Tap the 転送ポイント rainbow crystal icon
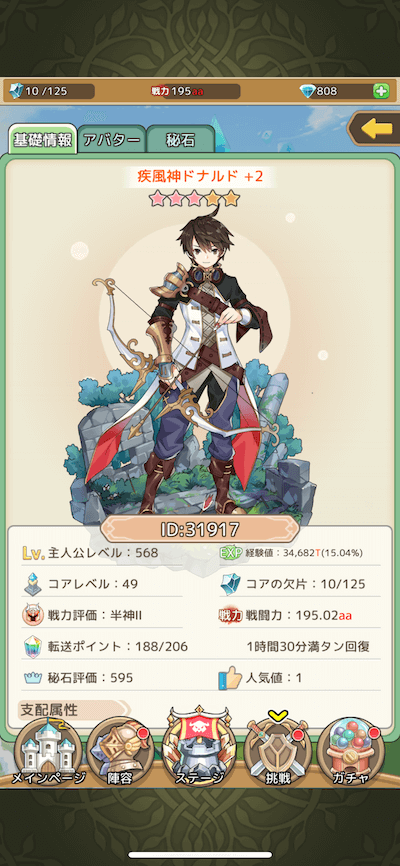Screen dimensions: 400x866 click(x=33, y=646)
